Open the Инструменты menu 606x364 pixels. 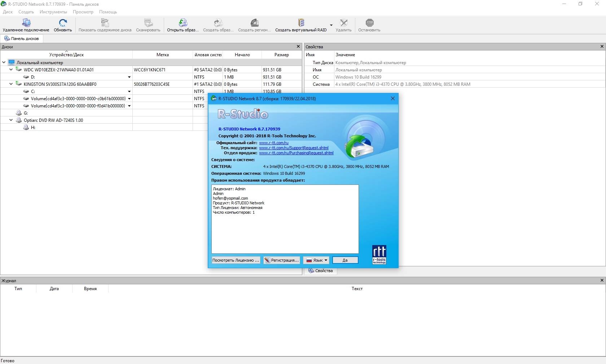(53, 12)
